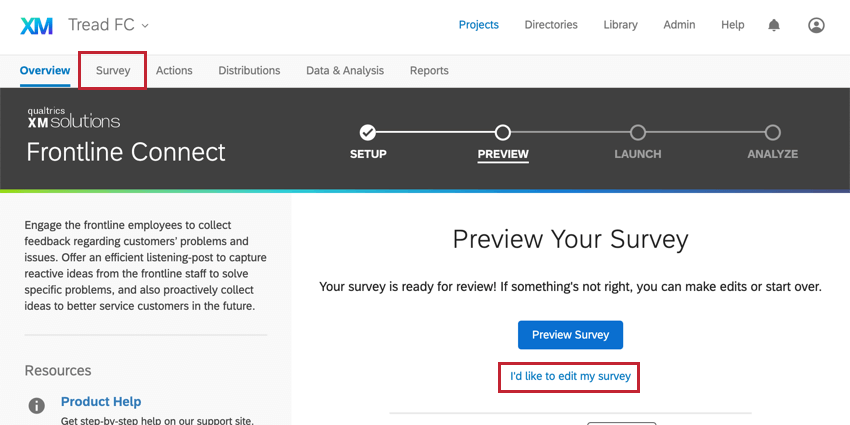
Task: Select the completed Setup step checkmark
Action: pyautogui.click(x=368, y=132)
